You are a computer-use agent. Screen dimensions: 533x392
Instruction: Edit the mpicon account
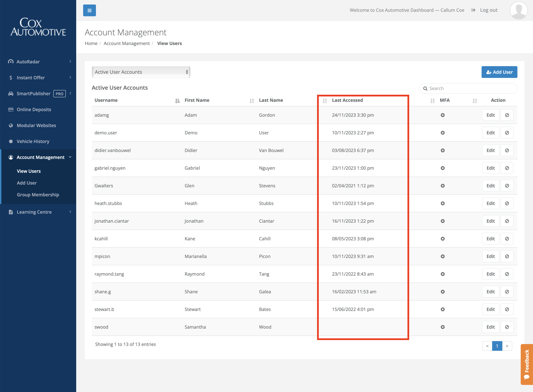click(491, 256)
